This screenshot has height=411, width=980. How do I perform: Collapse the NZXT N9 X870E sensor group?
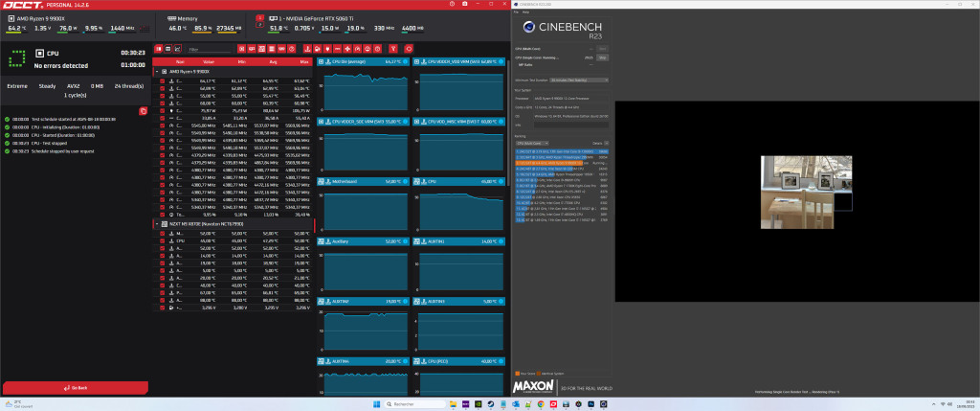pos(156,223)
